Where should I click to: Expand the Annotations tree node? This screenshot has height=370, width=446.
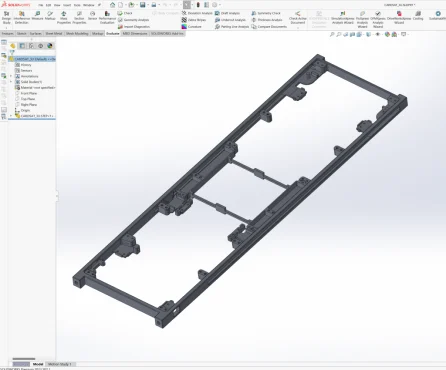click(x=11, y=76)
